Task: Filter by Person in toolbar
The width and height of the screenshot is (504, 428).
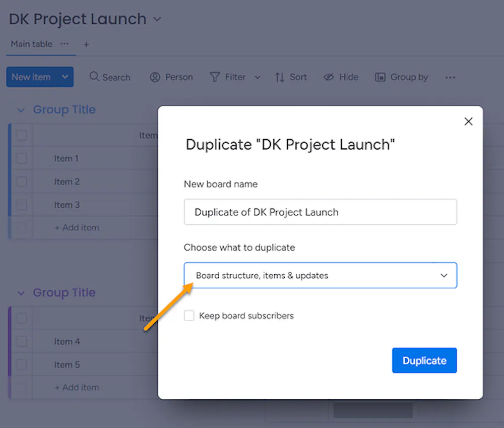Action: tap(171, 77)
